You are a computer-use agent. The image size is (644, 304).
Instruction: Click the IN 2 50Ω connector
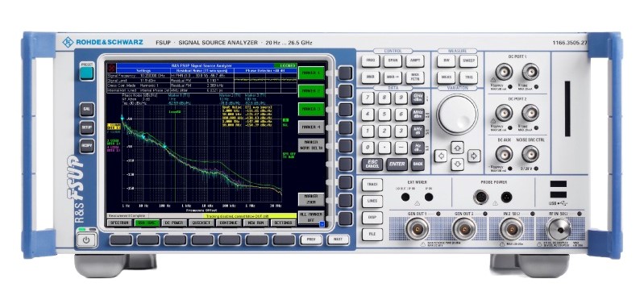[x=511, y=228]
